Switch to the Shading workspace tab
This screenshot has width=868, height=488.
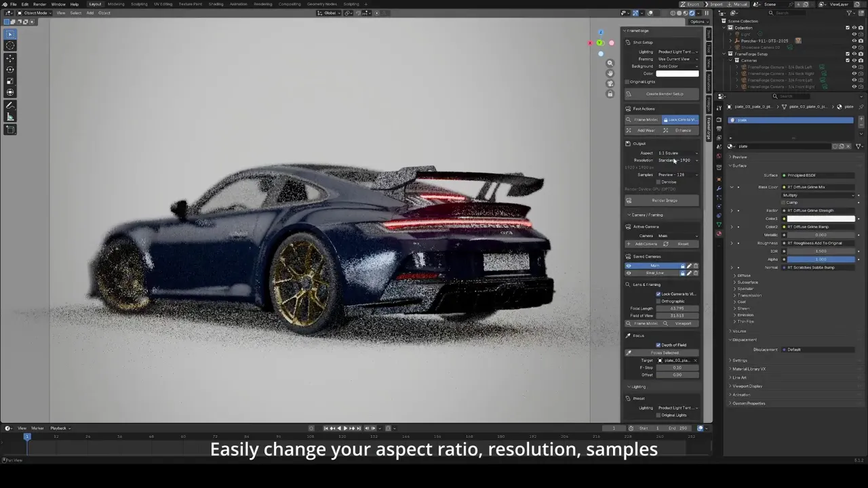[216, 4]
